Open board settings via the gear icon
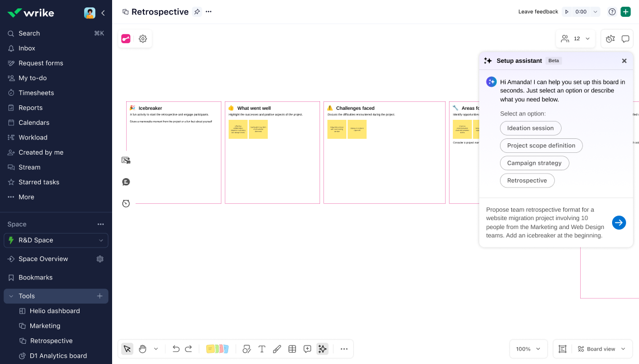 (142, 39)
